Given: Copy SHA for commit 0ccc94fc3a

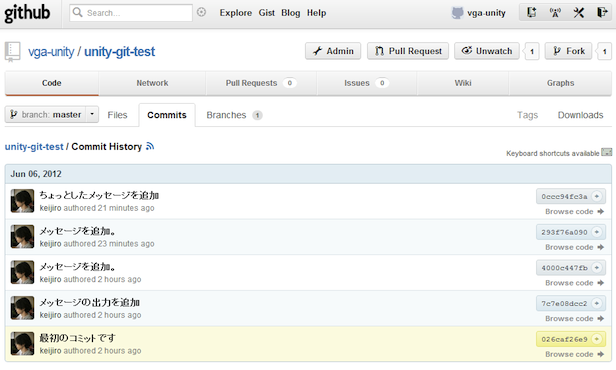Looking at the screenshot, I should (x=597, y=196).
